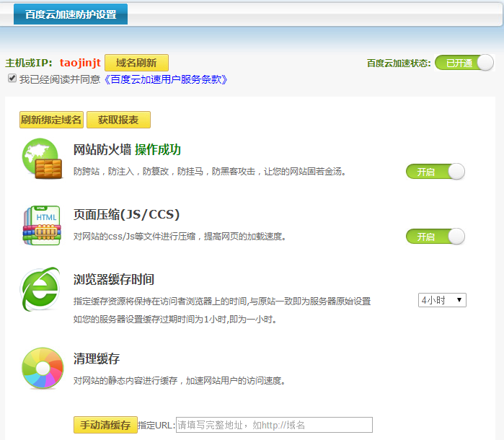Click the 获取报表 button
This screenshot has height=440, width=504.
pyautogui.click(x=118, y=120)
